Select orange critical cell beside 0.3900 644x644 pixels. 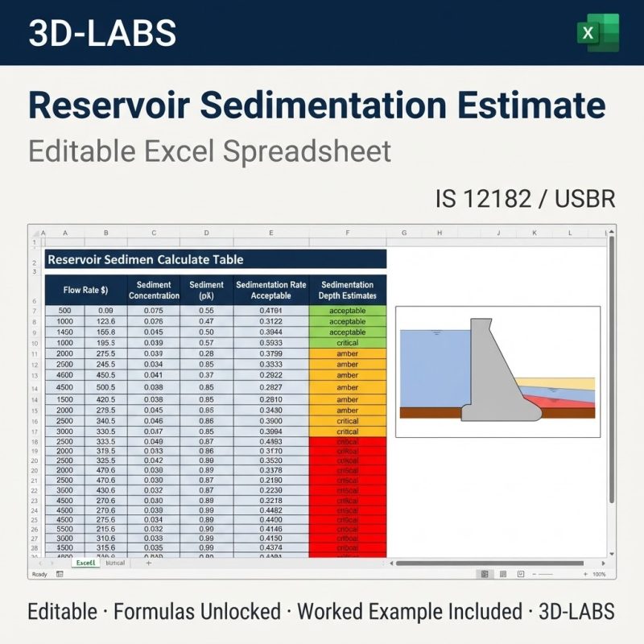pos(348,421)
